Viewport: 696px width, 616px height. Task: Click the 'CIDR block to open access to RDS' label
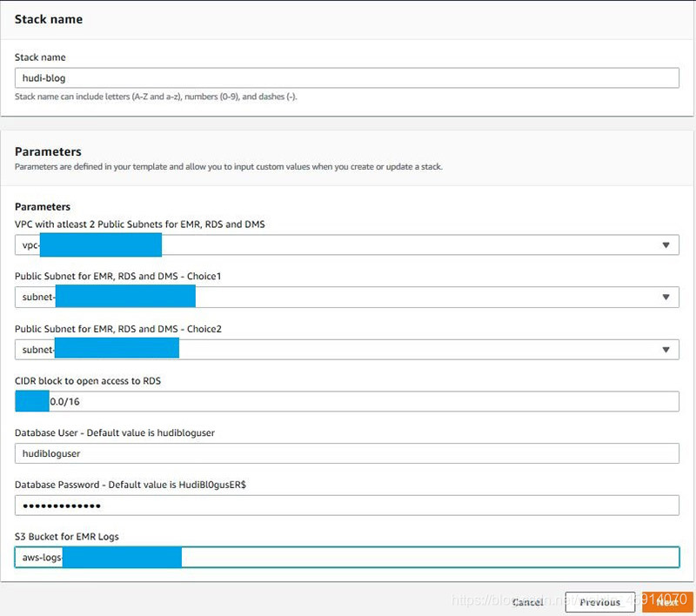[x=88, y=381]
